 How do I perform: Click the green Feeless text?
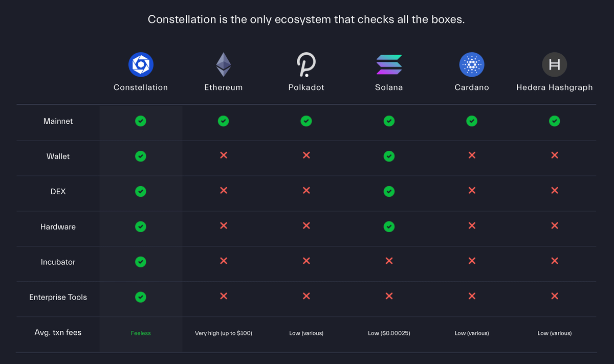coord(141,333)
